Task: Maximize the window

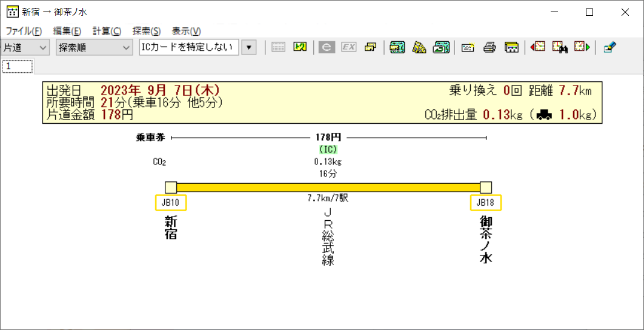Action: pyautogui.click(x=589, y=12)
